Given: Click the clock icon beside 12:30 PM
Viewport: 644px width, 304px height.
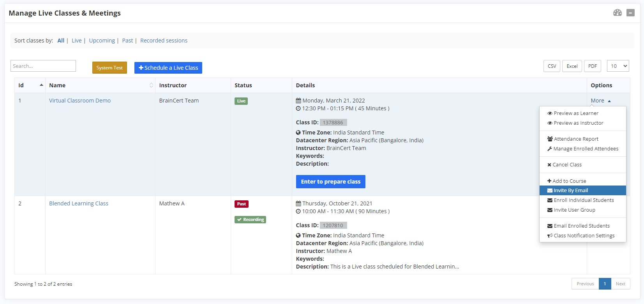Looking at the screenshot, I should [298, 108].
